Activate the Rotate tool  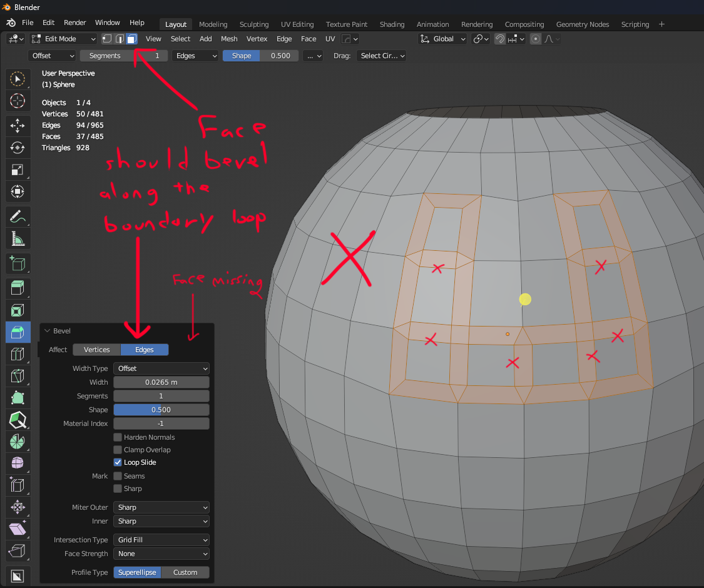(18, 147)
